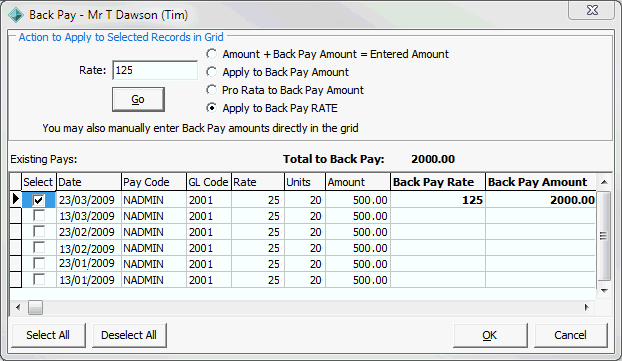Screen dimensions: 622x361
Task: Click the Pay Code column header
Action: point(154,182)
